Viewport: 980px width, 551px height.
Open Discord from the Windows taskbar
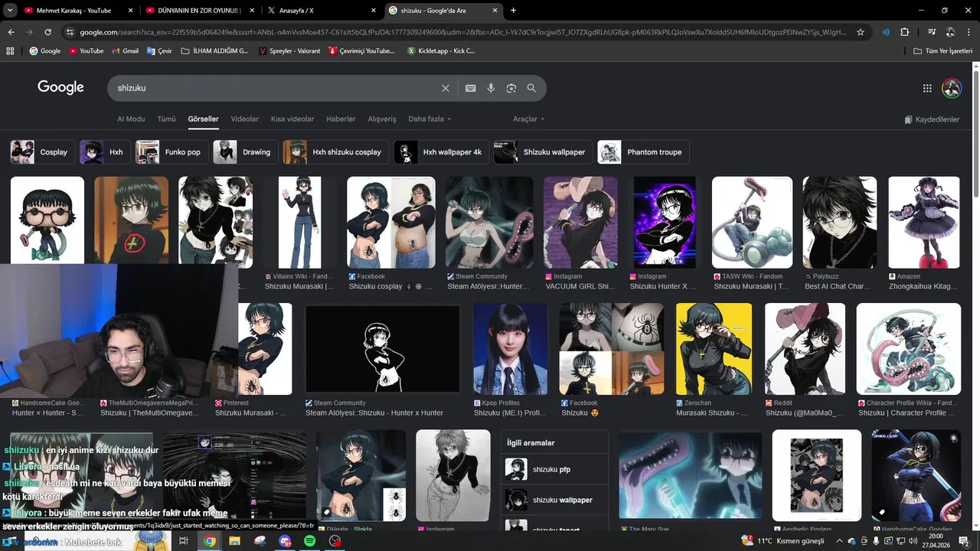286,541
